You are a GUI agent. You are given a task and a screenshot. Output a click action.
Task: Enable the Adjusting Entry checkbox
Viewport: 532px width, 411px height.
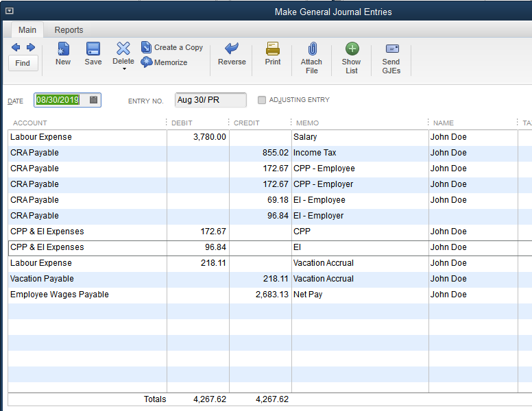click(262, 100)
